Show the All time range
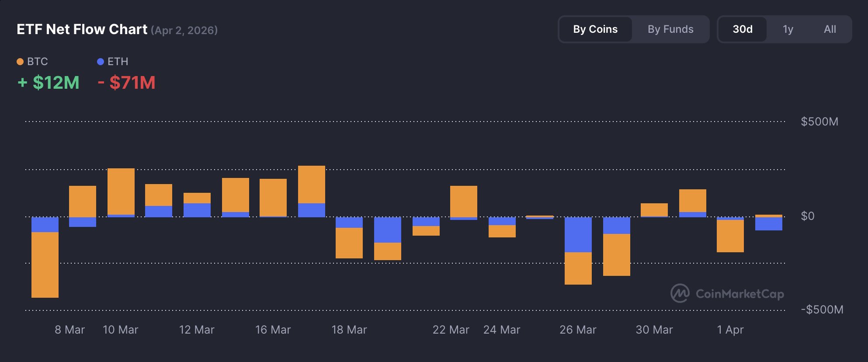Screen dimensions: 868x362 [830, 29]
